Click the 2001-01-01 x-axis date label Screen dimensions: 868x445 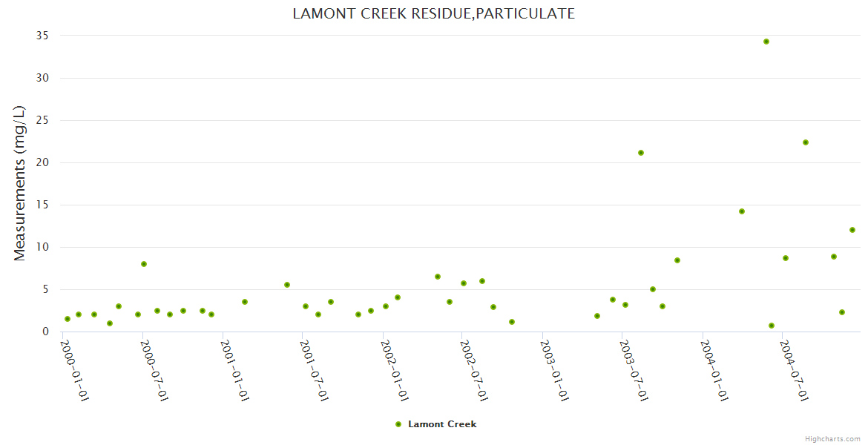[x=234, y=370]
